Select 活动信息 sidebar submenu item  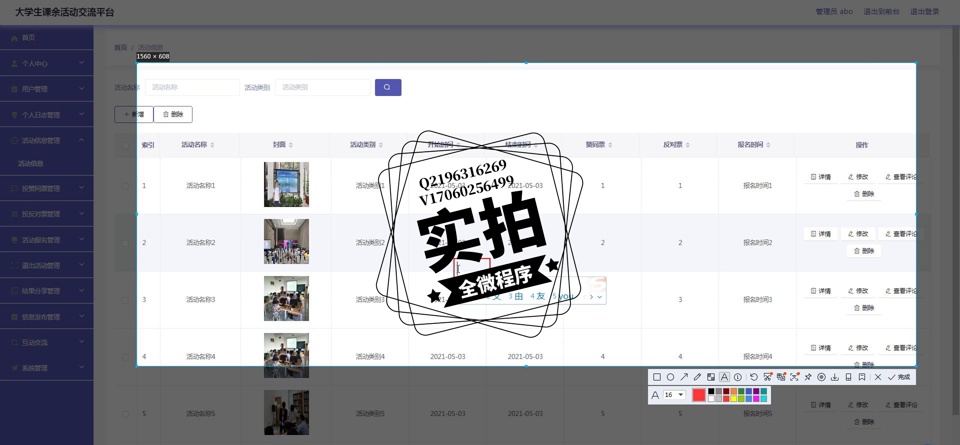pos(31,164)
